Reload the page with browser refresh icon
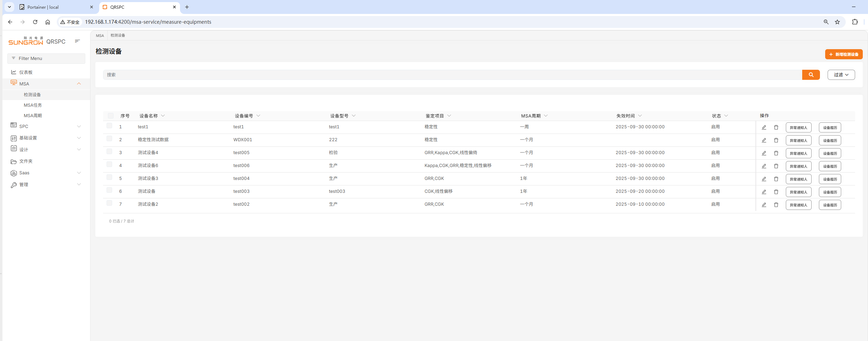Screen dimensions: 868x341 click(35, 22)
